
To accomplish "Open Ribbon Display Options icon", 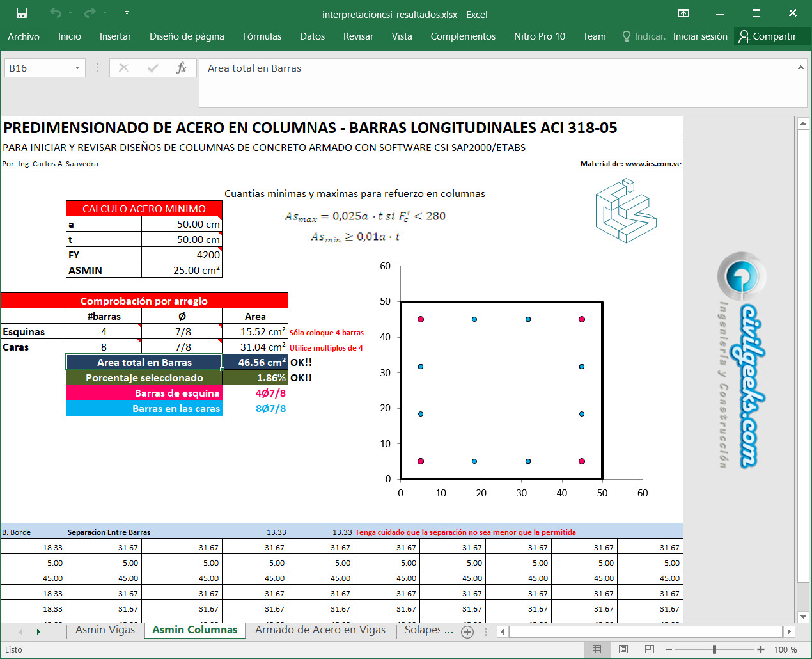I will pyautogui.click(x=683, y=13).
